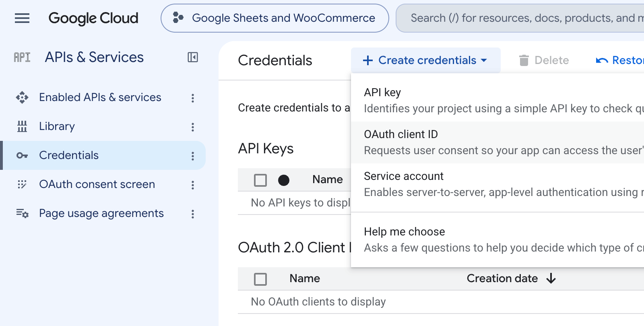This screenshot has height=326, width=644.
Task: Click the Enabled APIs & services icon
Action: click(x=22, y=97)
